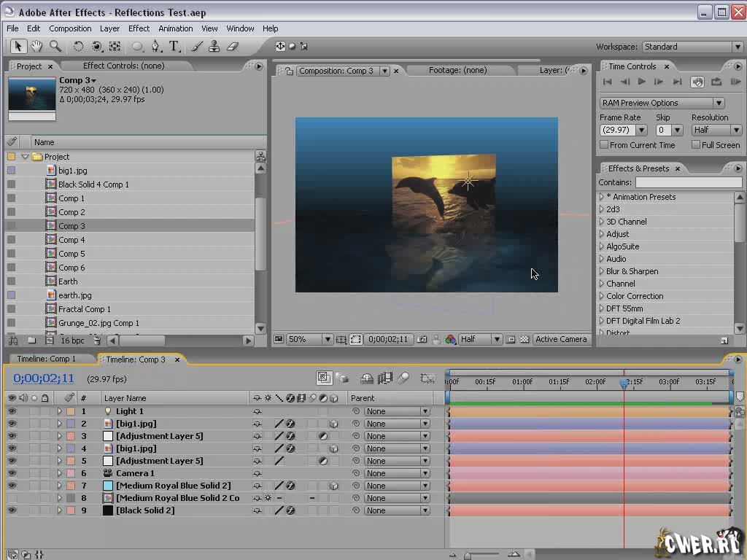Switch to Timeline: Comp 1 tab

click(47, 359)
